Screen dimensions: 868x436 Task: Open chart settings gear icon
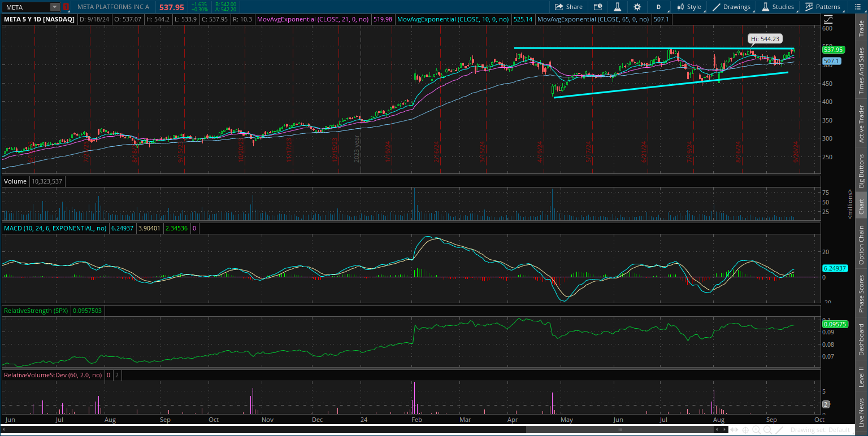coord(637,7)
